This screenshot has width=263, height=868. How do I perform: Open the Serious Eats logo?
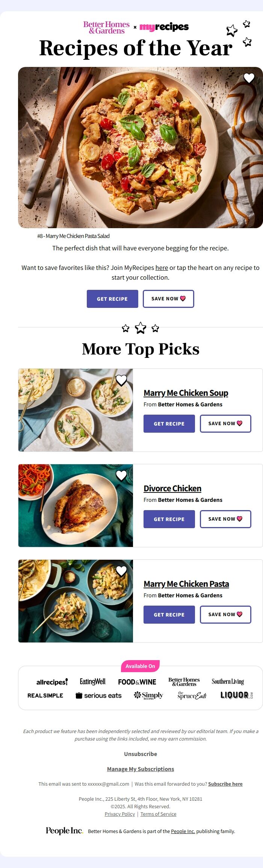pos(98,695)
